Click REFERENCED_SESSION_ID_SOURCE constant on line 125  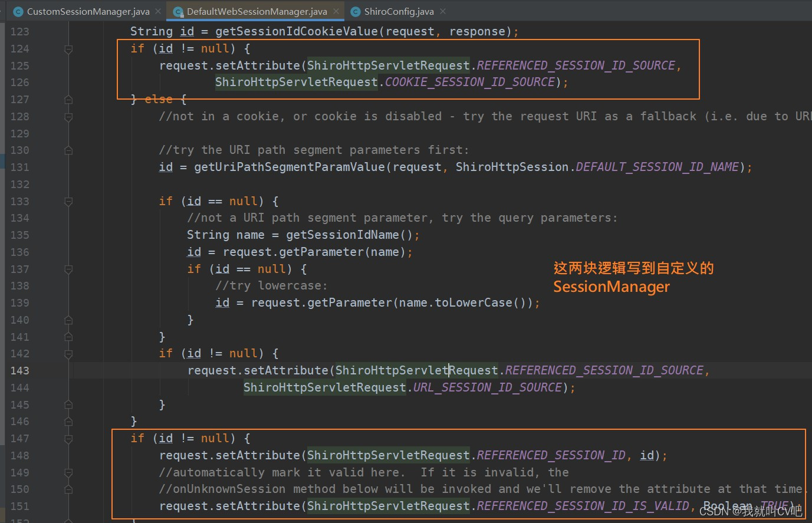coord(576,65)
